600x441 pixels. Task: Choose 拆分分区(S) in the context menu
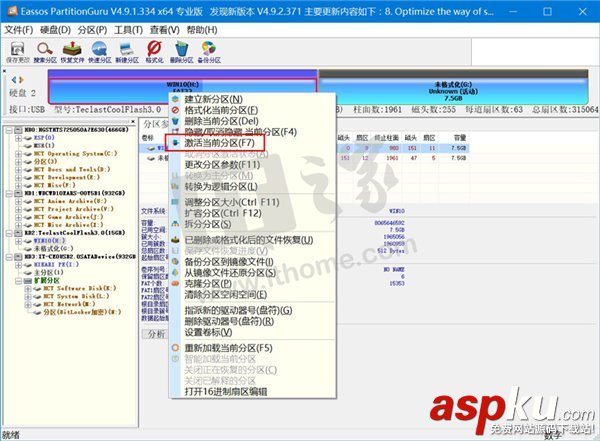(x=252, y=224)
